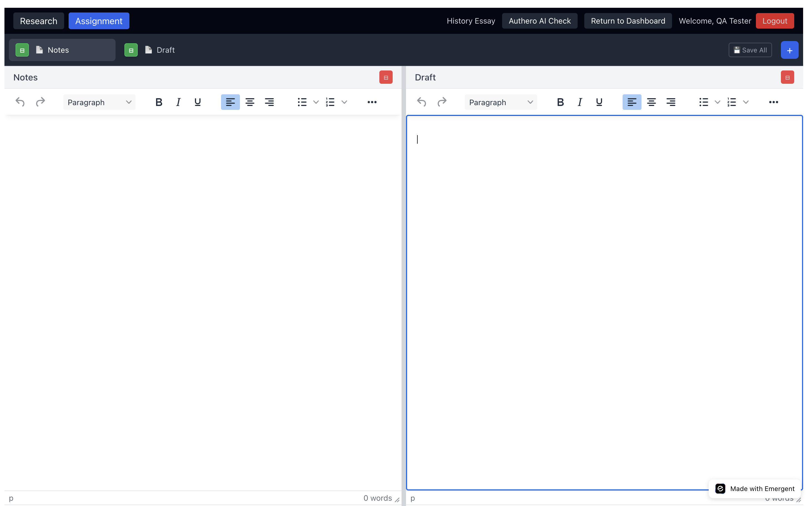Image resolution: width=812 pixels, height=506 pixels.
Task: Create a new document with the plus button
Action: [x=789, y=50]
